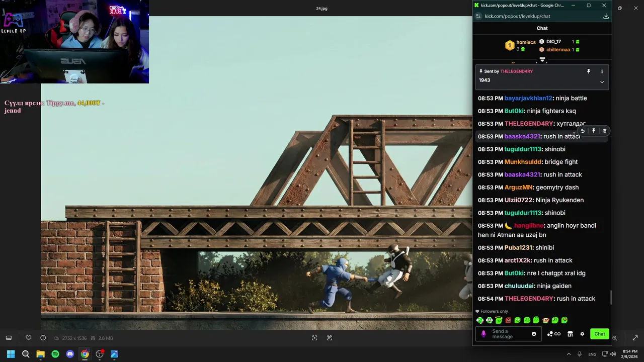Open hangiibno's user card

tap(529, 226)
